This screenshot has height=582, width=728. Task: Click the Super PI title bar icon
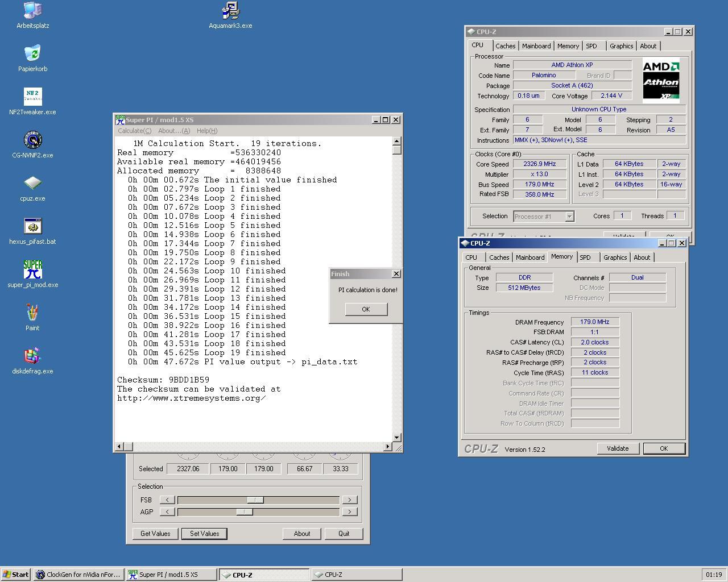pos(120,119)
